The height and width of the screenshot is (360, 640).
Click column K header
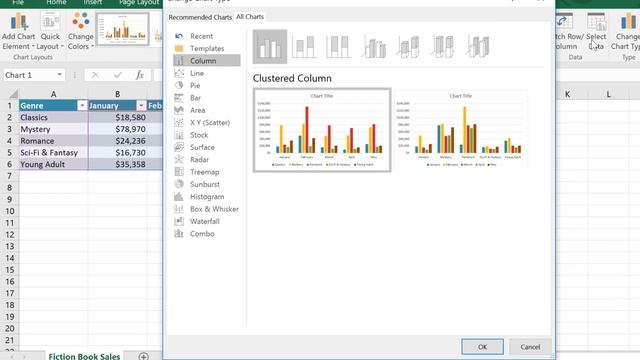(567, 94)
